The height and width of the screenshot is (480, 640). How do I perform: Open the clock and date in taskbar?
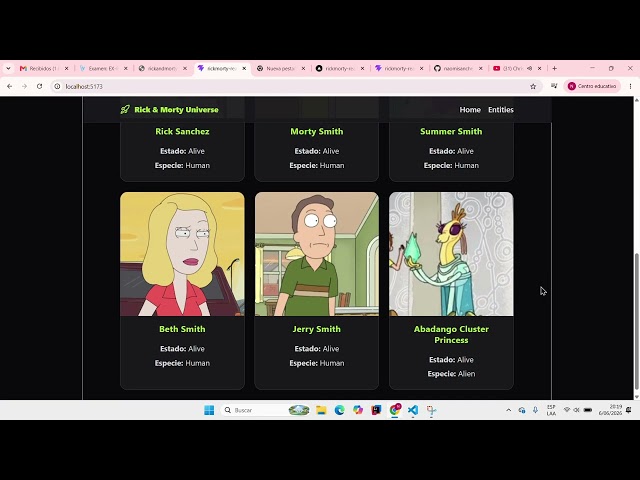point(610,410)
